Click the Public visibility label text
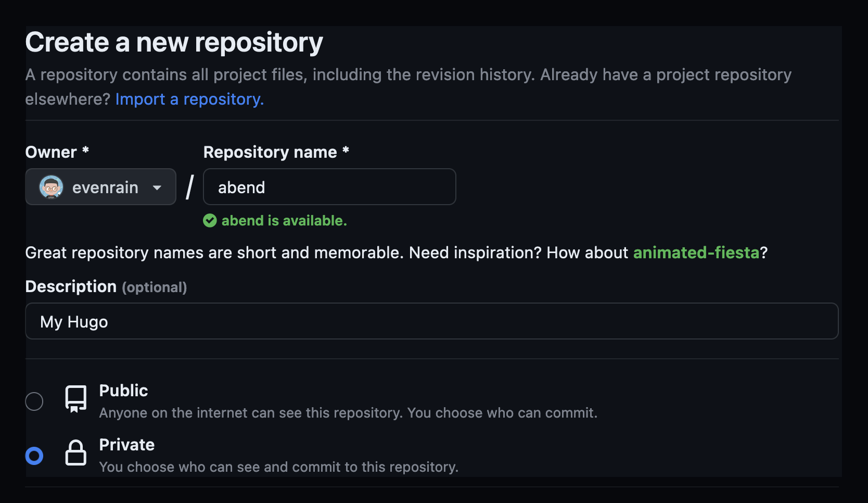 123,391
